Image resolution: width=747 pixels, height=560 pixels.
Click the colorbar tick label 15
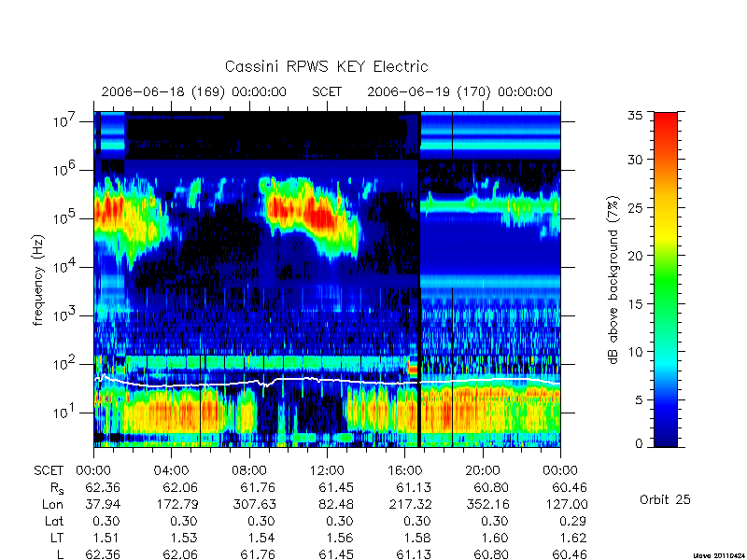(635, 303)
